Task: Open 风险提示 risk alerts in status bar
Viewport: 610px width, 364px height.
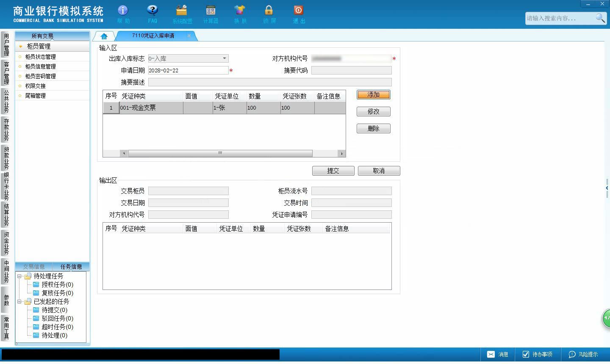Action: point(584,354)
